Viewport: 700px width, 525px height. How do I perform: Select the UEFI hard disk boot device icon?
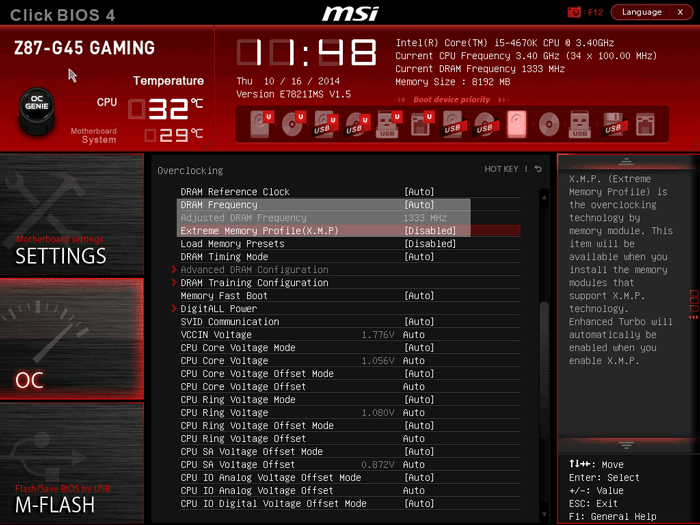(x=261, y=124)
